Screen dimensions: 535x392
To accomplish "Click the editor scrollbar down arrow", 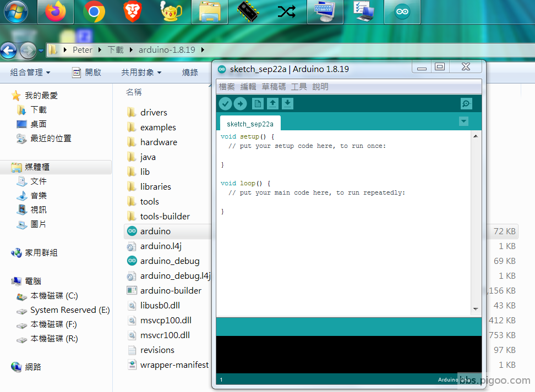I will [x=476, y=309].
